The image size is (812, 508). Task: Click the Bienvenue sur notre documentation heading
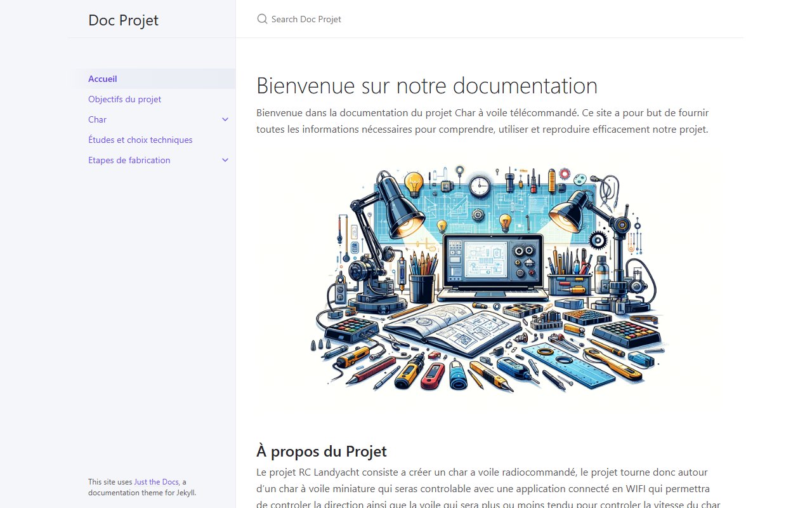[427, 86]
